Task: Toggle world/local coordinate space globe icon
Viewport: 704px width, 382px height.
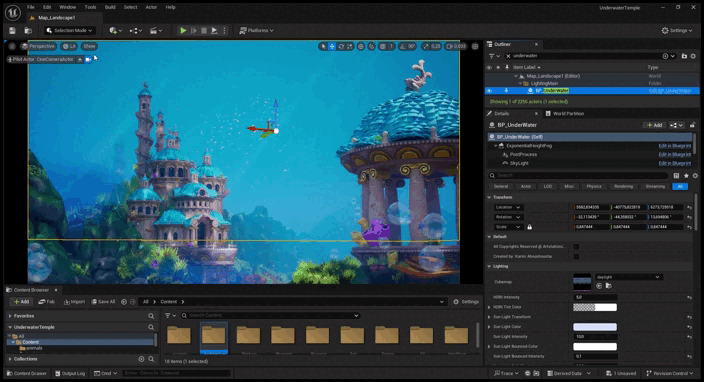Action: 361,46
